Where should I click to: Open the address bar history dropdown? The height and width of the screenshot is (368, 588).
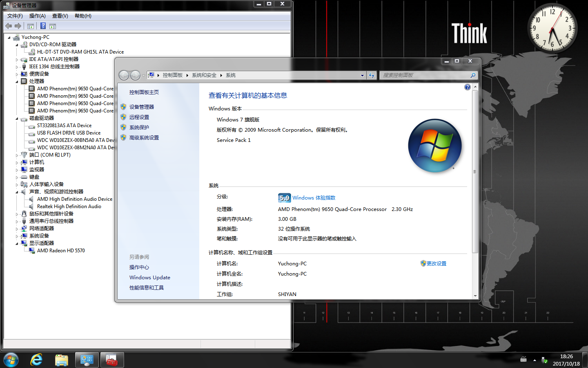coord(362,75)
